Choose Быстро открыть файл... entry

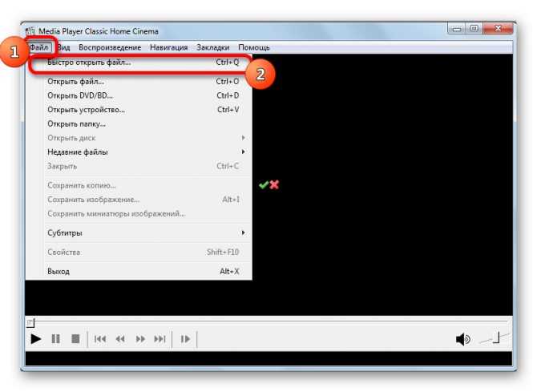coord(139,63)
